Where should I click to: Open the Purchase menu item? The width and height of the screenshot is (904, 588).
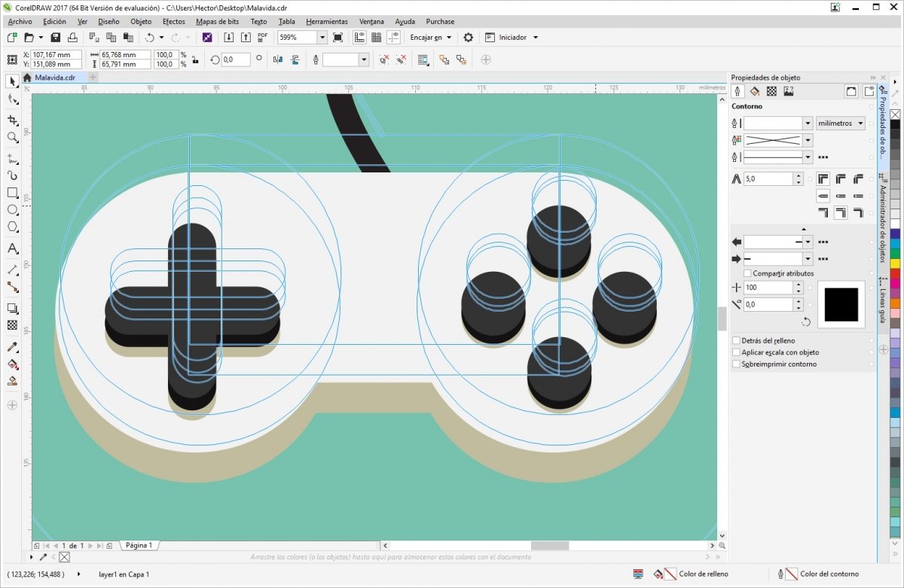440,22
